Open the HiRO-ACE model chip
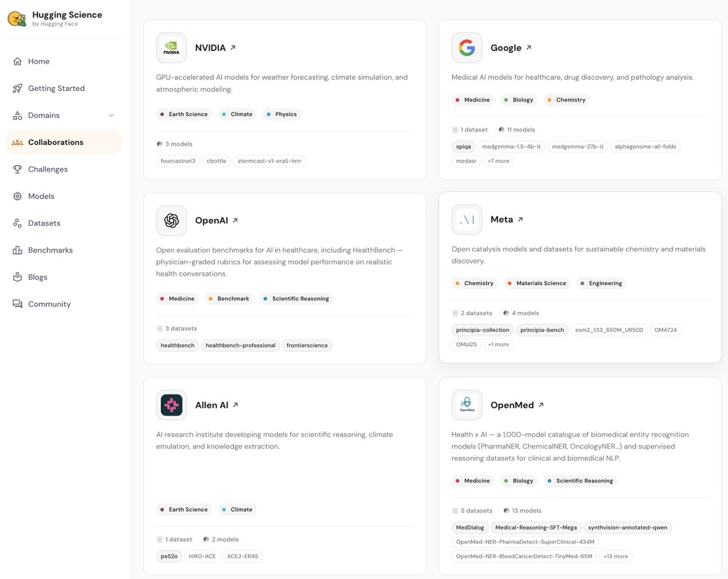The image size is (728, 579). (201, 556)
